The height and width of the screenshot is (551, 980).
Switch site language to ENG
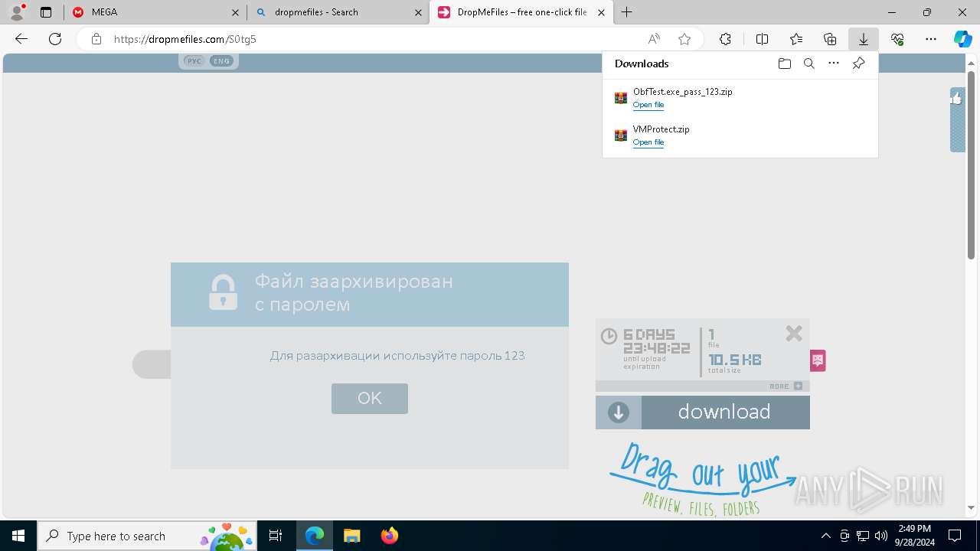click(221, 61)
